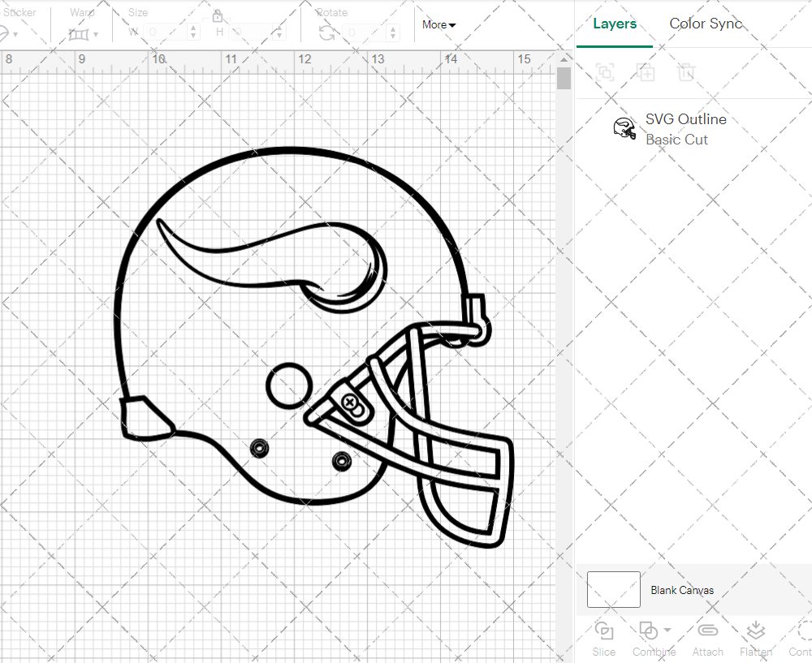Click the Rotate icon

pos(326,33)
